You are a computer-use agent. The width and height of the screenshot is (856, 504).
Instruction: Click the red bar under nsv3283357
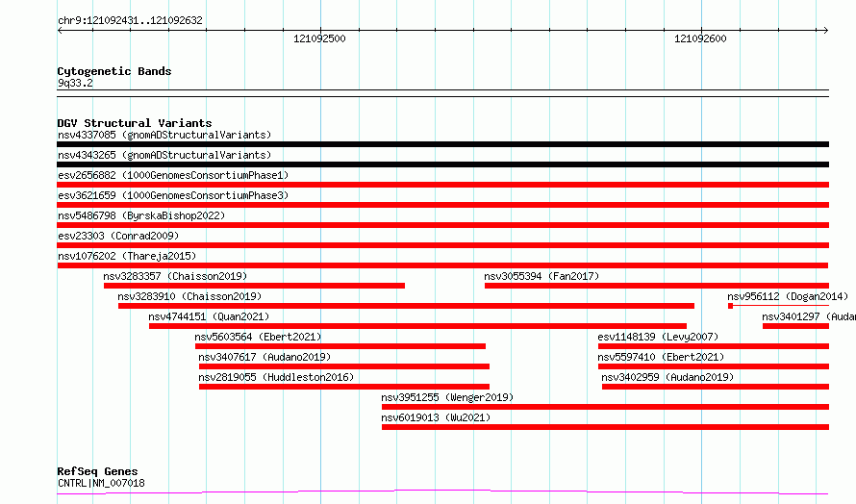(x=254, y=286)
